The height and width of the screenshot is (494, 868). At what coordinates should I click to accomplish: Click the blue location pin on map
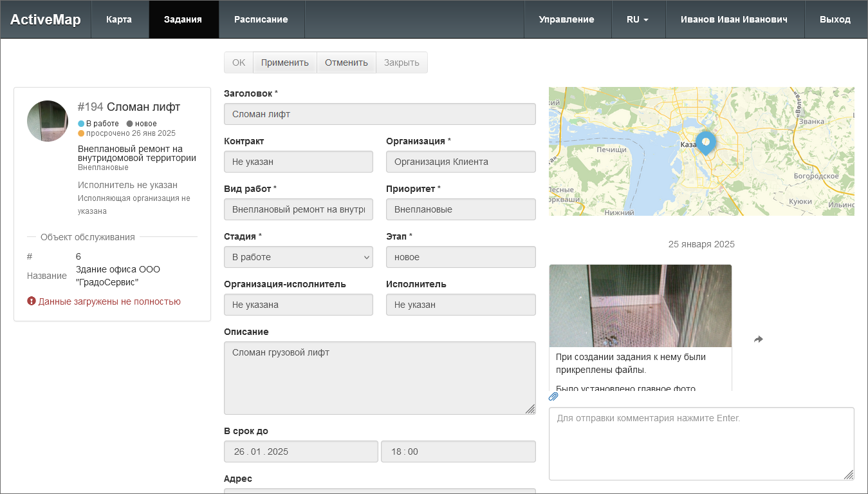point(705,142)
